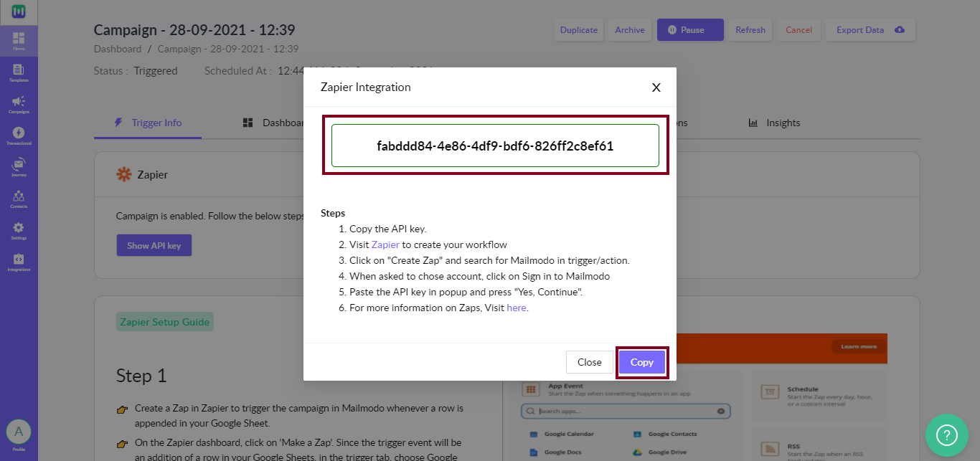Click the Status Triggered text
The height and width of the screenshot is (461, 980).
[x=136, y=71]
